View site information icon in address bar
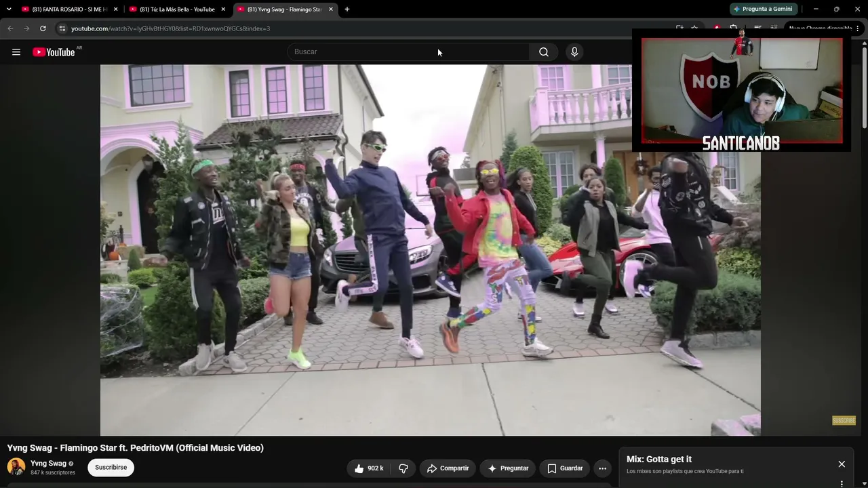Viewport: 868px width, 488px height. point(62,28)
